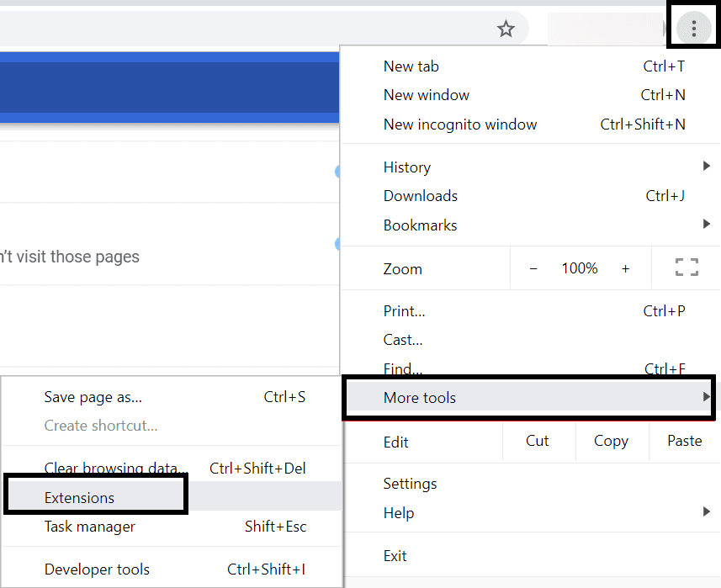Open Downloads from the menu
Viewport: 721px width, 588px height.
(x=531, y=196)
